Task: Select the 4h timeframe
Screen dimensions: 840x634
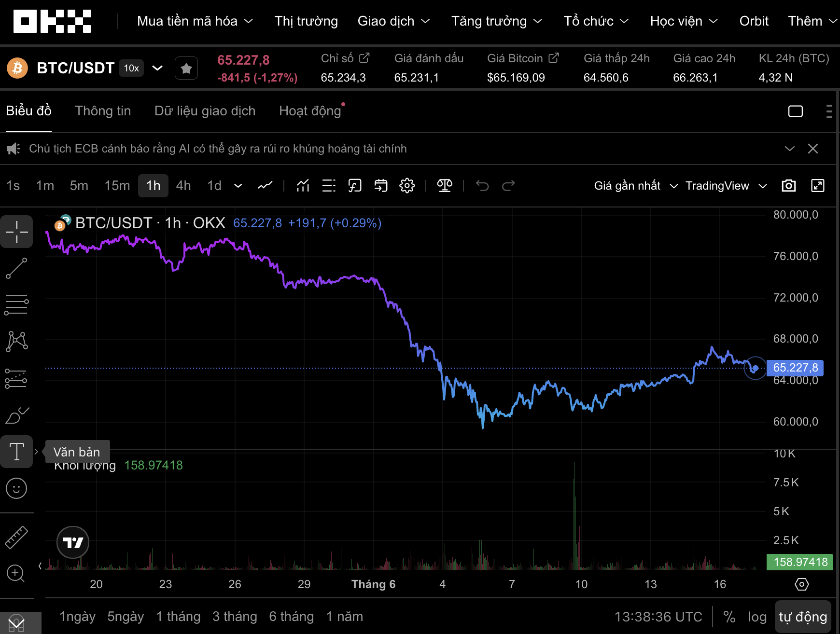Action: coord(183,186)
